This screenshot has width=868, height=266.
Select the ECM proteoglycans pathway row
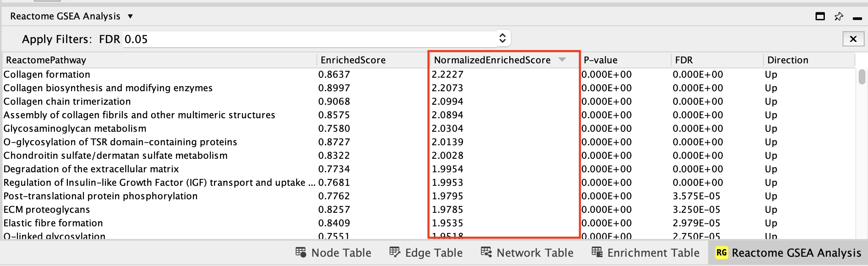pos(47,209)
